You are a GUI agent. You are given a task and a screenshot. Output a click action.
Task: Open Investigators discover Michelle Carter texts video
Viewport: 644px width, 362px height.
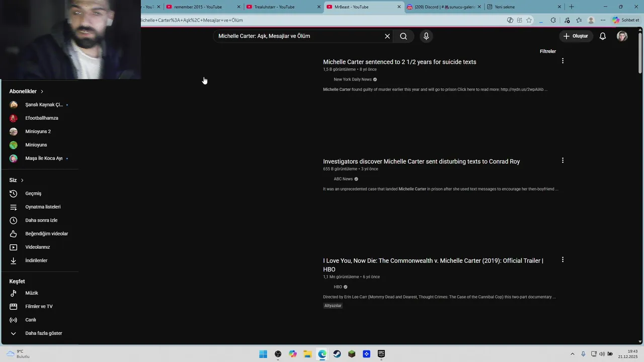[422, 161]
